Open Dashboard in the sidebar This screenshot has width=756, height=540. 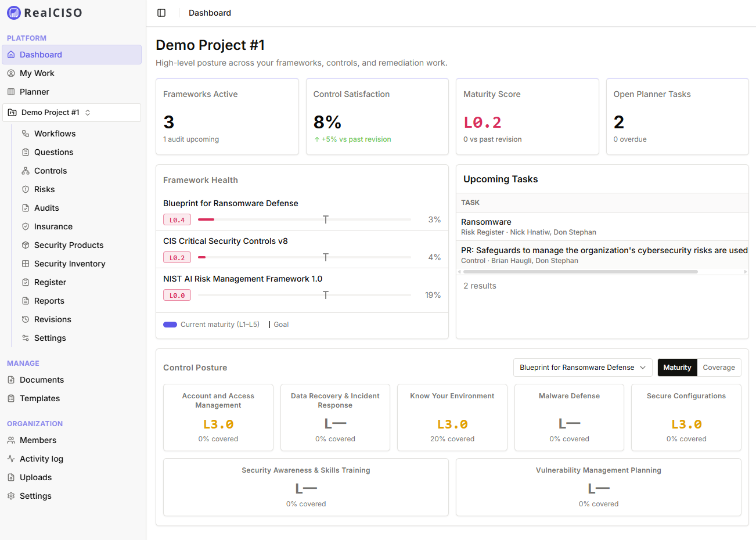[72, 55]
